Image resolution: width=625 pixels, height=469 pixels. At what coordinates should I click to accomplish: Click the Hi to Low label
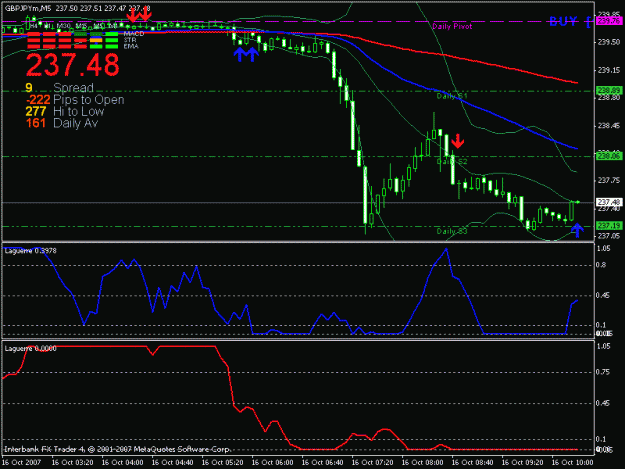[x=79, y=111]
